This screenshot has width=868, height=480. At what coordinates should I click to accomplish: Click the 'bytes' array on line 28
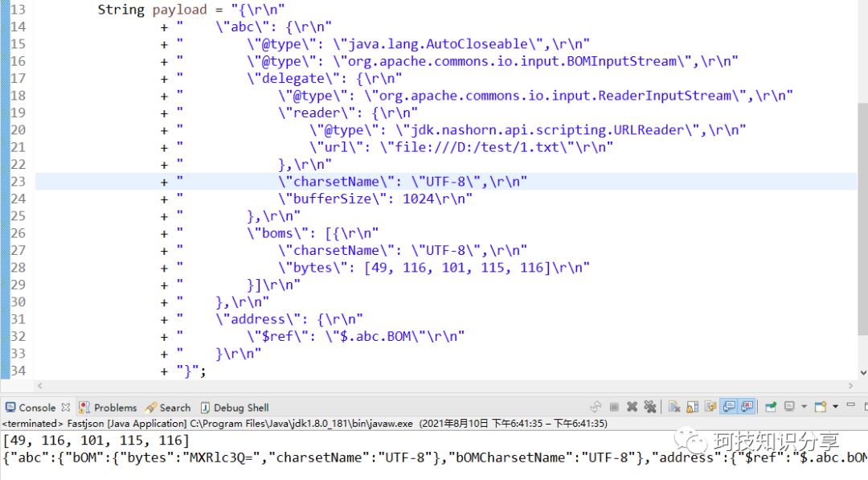(x=457, y=268)
